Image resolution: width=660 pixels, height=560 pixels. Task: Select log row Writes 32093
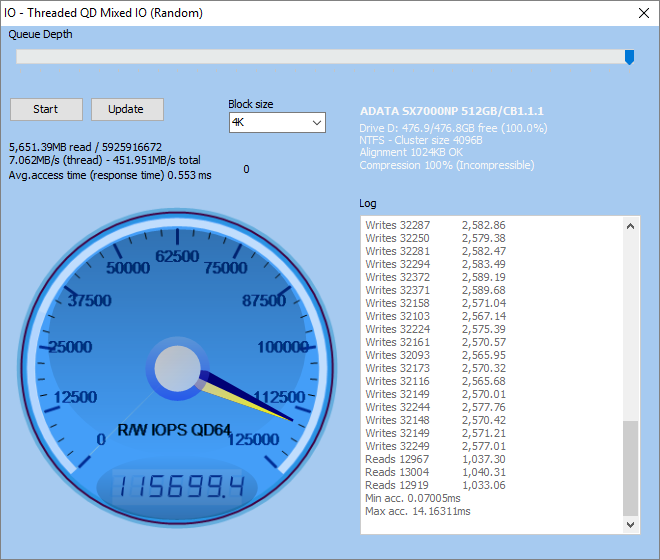[x=435, y=355]
